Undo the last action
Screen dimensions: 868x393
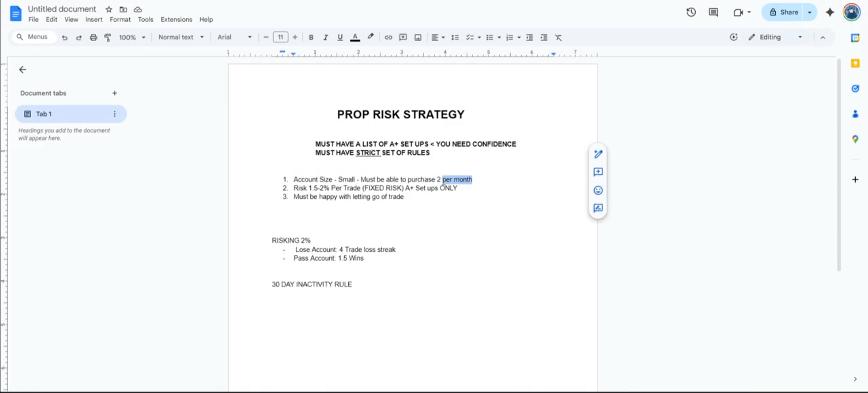click(65, 38)
